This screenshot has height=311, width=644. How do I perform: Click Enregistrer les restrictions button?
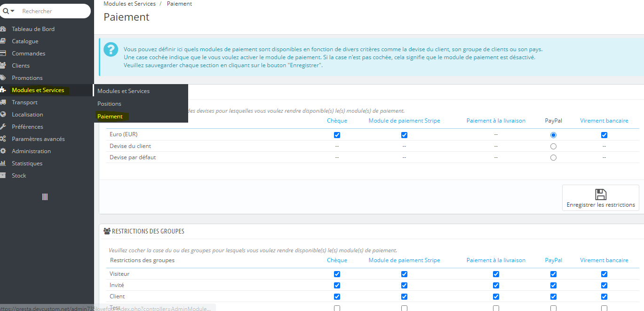[601, 197]
